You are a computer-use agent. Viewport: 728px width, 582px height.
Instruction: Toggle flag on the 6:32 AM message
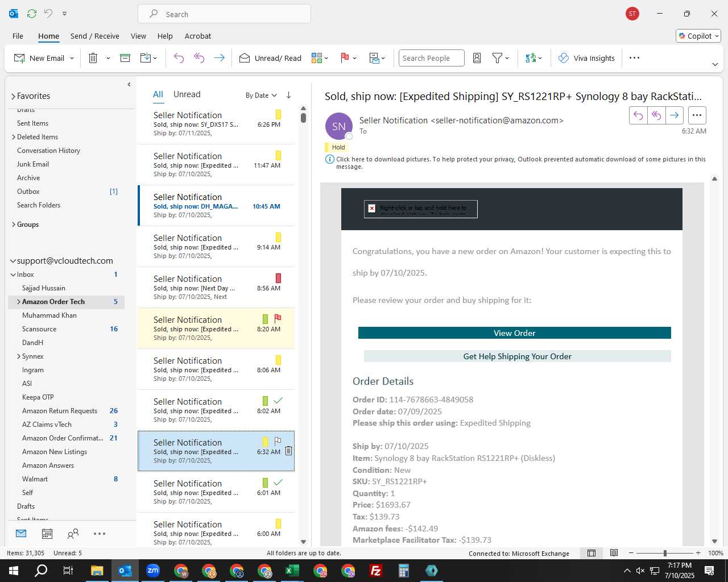coord(278,441)
